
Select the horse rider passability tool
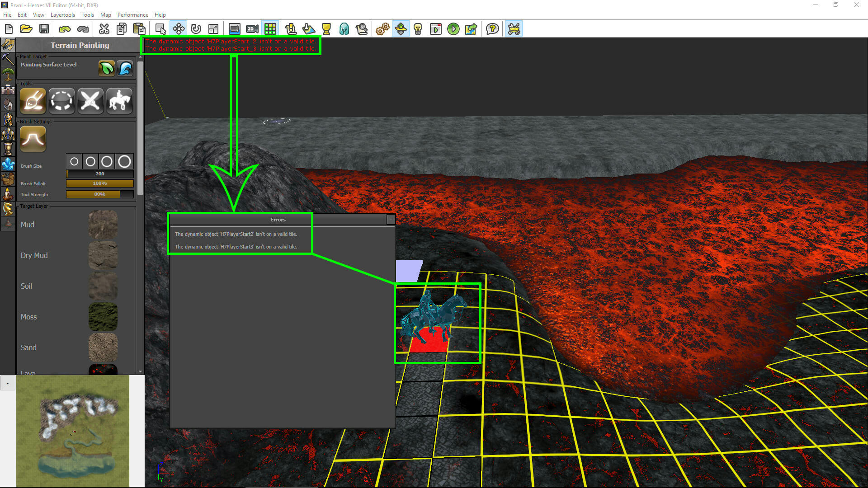(119, 100)
